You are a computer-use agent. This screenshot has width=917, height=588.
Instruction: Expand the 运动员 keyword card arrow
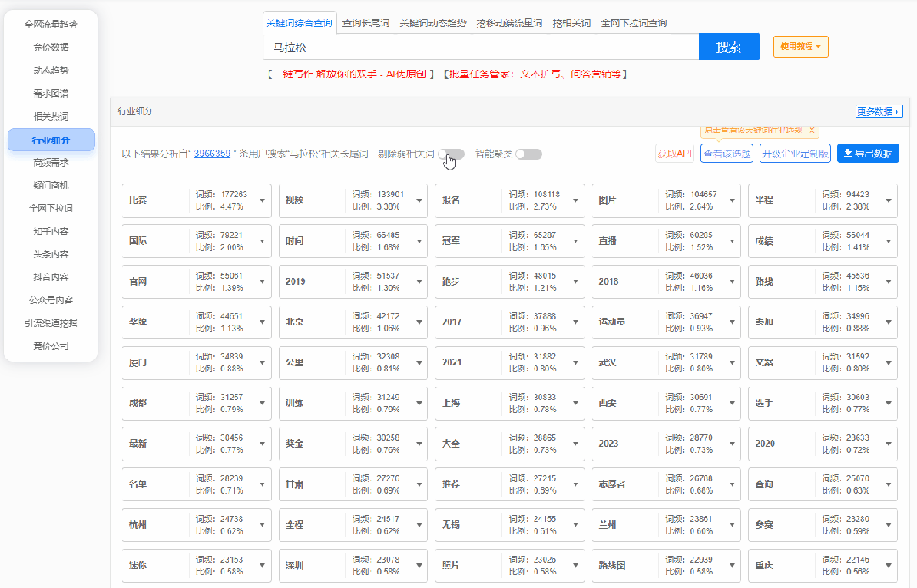(733, 323)
